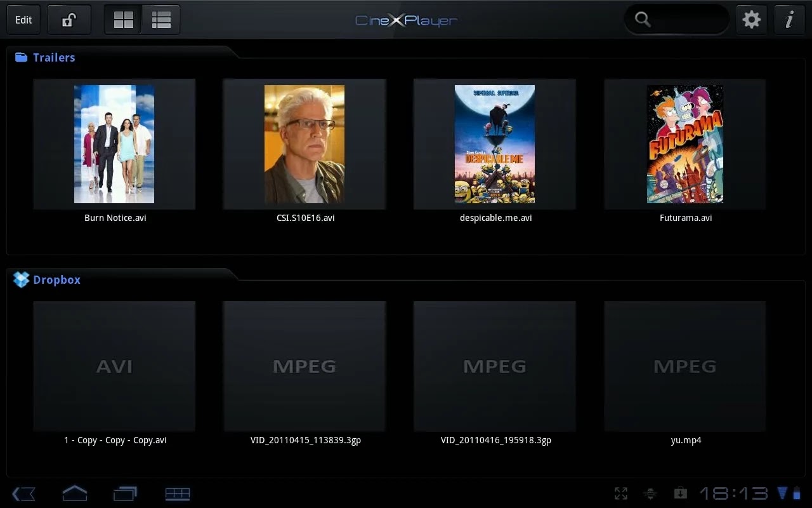The height and width of the screenshot is (508, 812).
Task: Click the search field
Action: [677, 20]
